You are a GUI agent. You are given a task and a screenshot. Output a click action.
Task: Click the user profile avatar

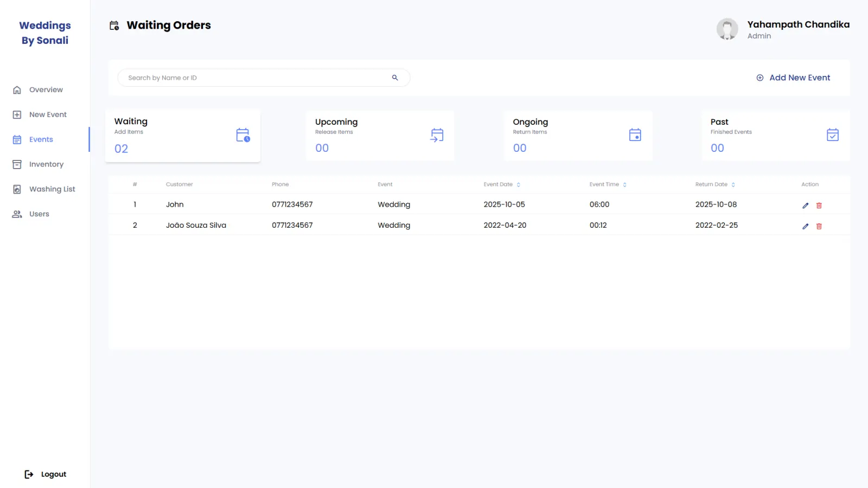[x=727, y=29]
